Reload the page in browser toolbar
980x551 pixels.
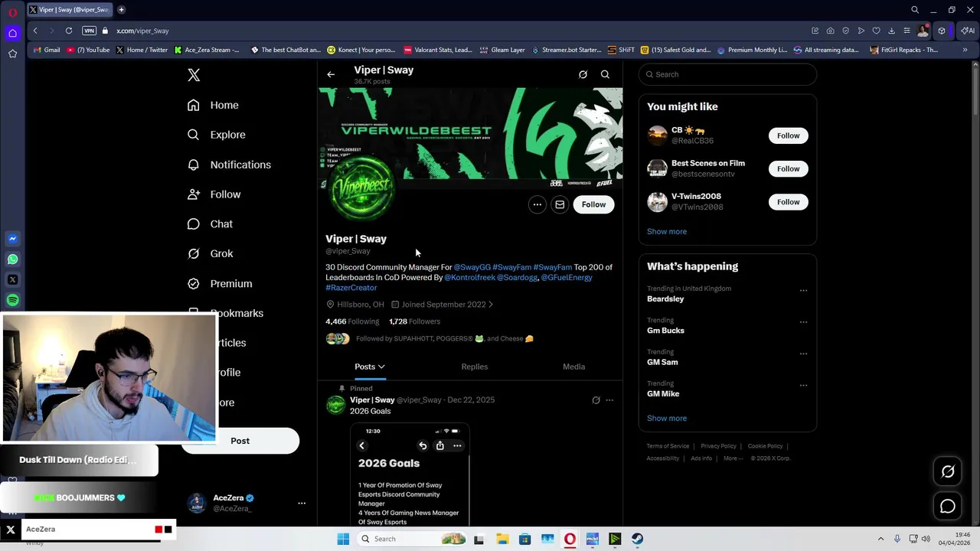pyautogui.click(x=69, y=31)
